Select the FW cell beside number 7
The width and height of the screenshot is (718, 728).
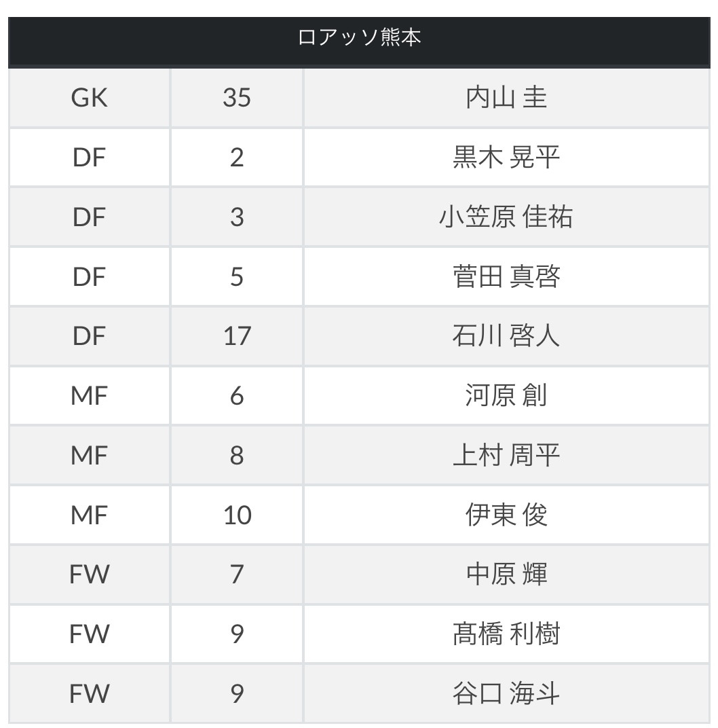[90, 575]
